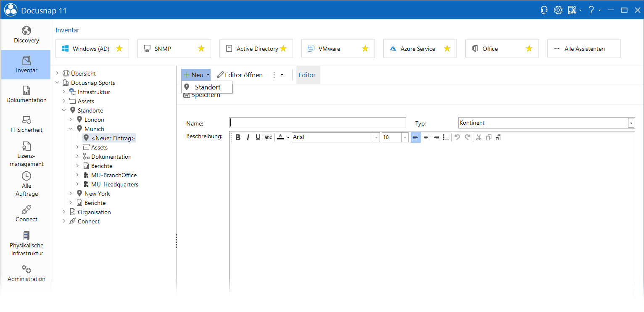This screenshot has width=644, height=312.
Task: Select Organisation in the tree
Action: point(94,212)
